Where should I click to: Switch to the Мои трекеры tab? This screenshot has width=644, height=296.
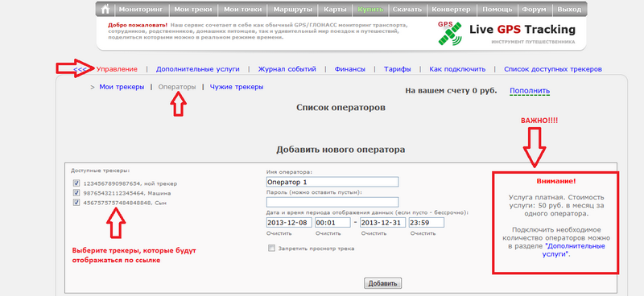pyautogui.click(x=122, y=87)
